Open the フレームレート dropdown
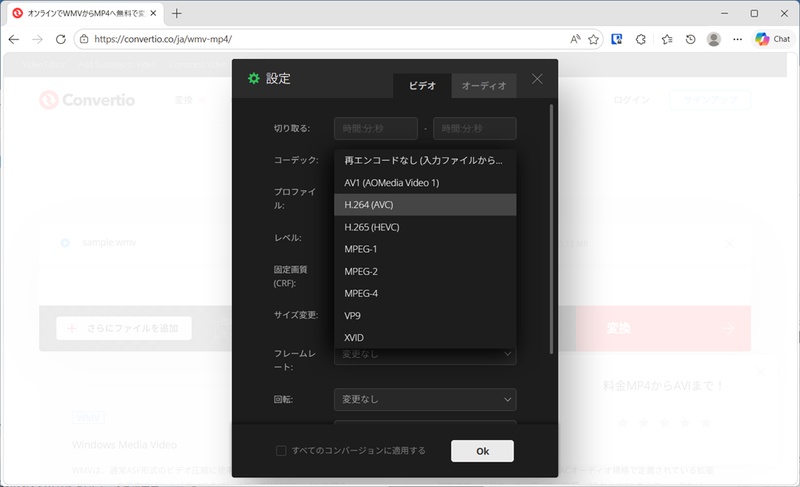 [x=425, y=356]
